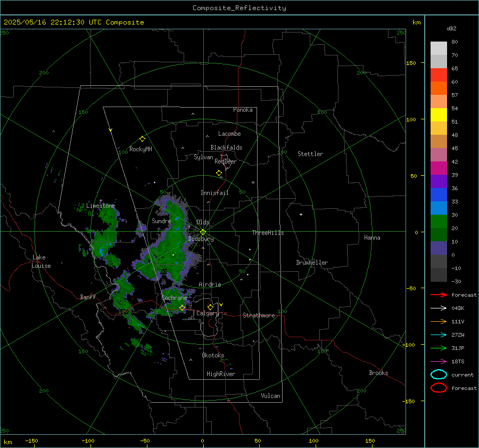This screenshot has width=479, height=448.
Task: Click the Cochrane city label
Action: pyautogui.click(x=174, y=298)
